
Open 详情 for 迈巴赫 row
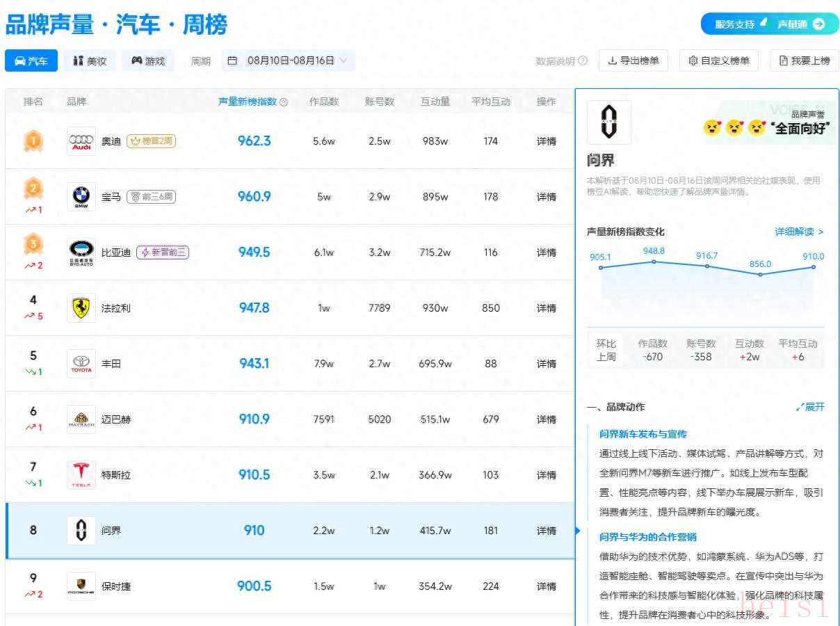[547, 419]
